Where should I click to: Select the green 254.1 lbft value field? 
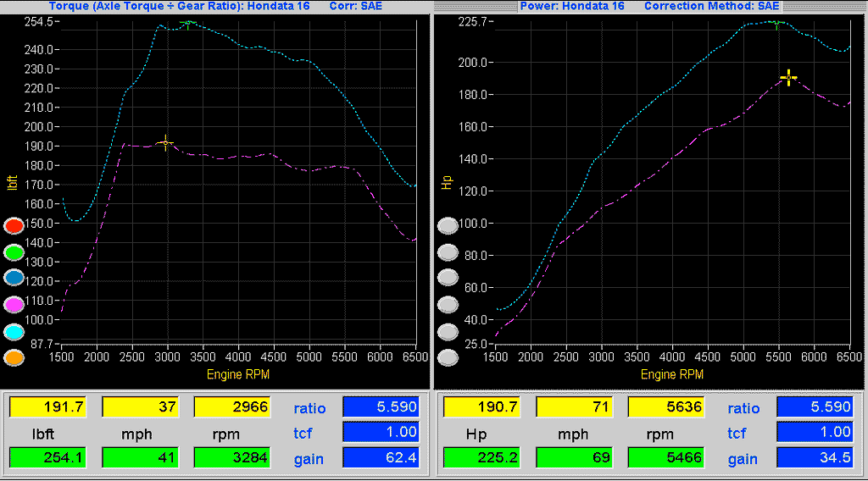(47, 458)
